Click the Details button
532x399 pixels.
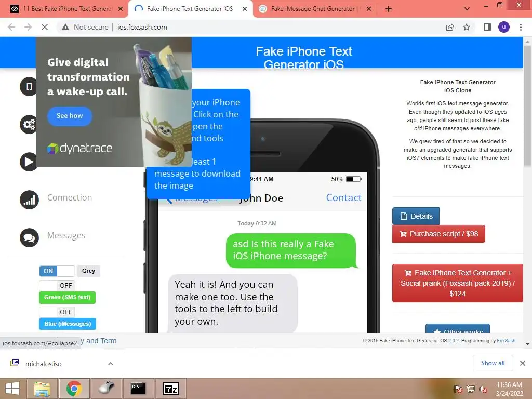click(x=416, y=216)
